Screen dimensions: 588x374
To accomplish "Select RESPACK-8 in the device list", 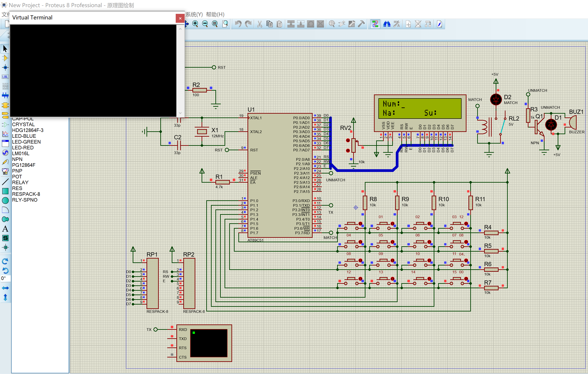I will [x=26, y=194].
